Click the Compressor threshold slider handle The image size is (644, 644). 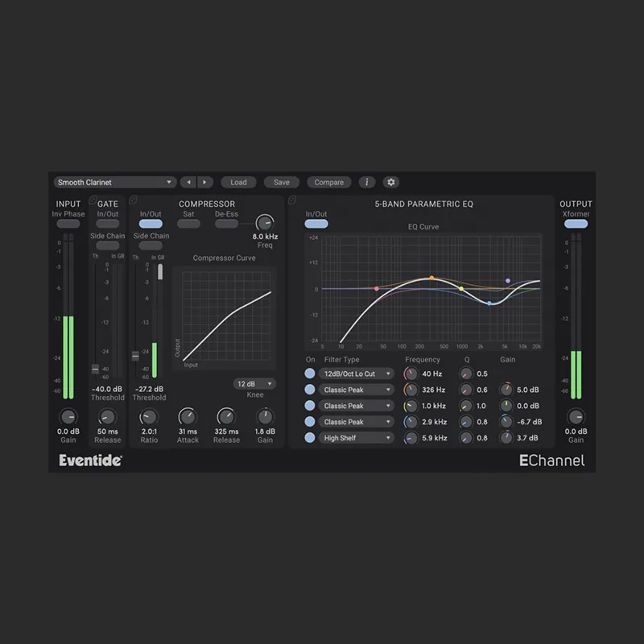(x=135, y=356)
